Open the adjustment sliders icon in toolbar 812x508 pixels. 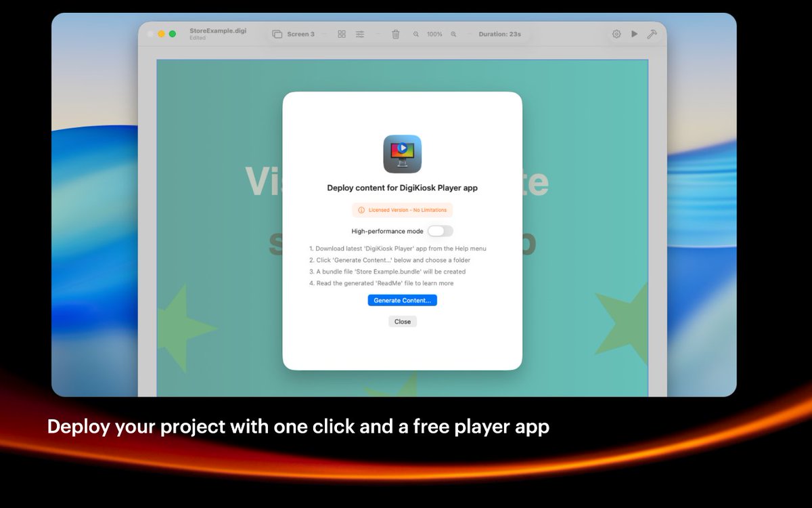coord(360,33)
